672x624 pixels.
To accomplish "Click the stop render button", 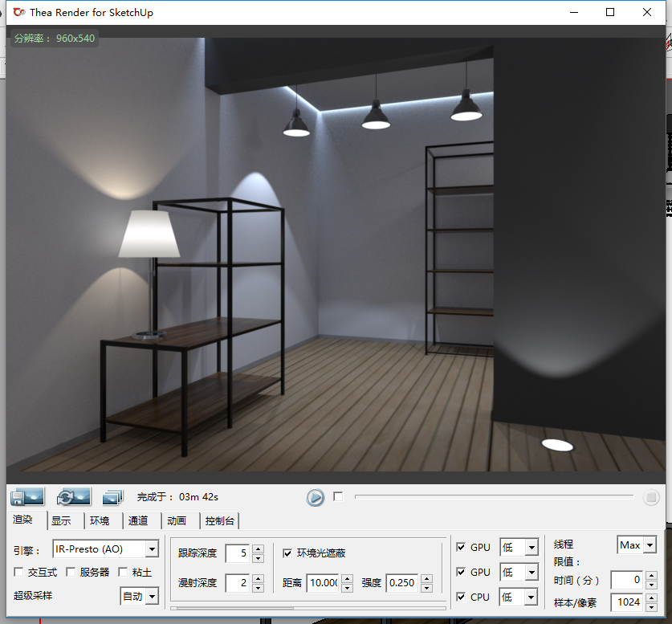I will click(651, 497).
